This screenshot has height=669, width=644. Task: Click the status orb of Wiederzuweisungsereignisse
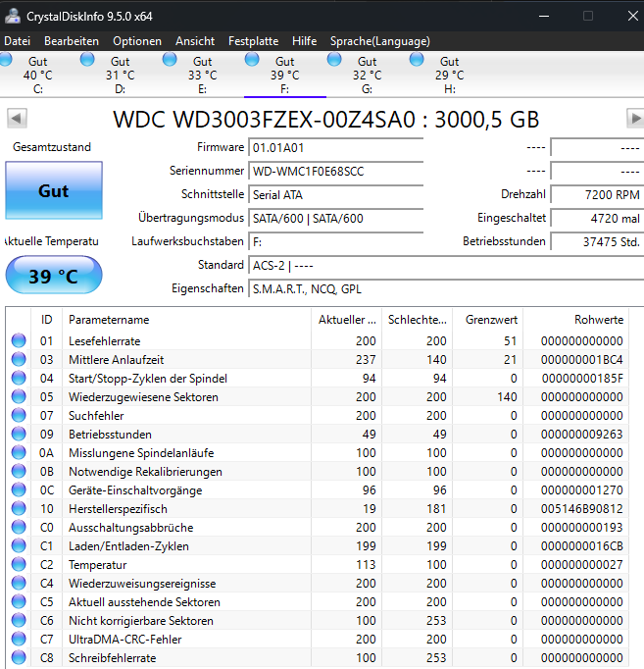[x=19, y=583]
